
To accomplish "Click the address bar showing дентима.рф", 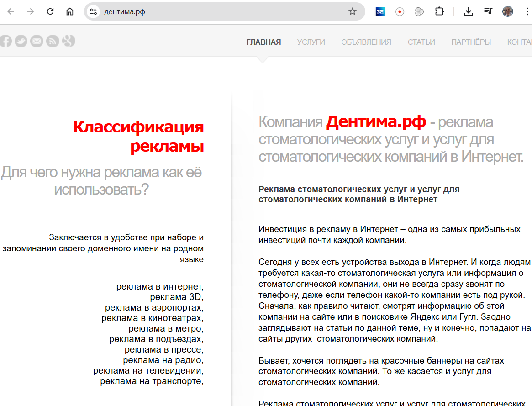I will [224, 11].
